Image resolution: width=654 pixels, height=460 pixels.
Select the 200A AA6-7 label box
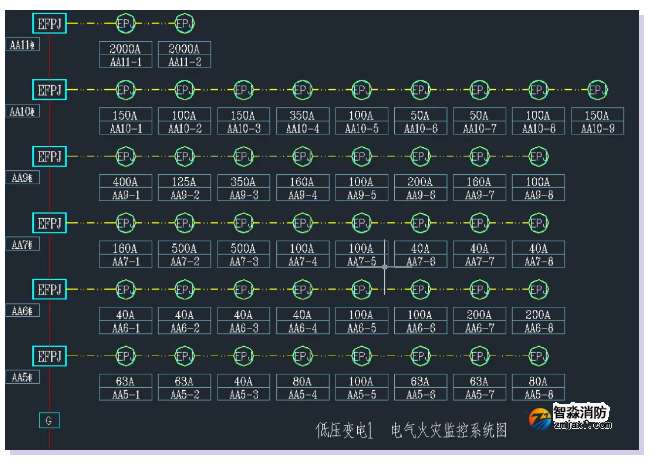pyautogui.click(x=480, y=321)
